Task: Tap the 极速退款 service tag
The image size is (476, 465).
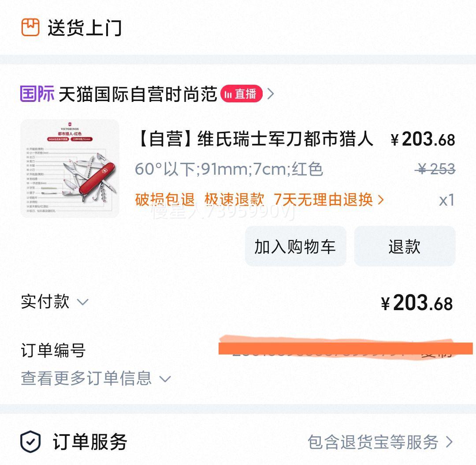Action: coord(234,200)
